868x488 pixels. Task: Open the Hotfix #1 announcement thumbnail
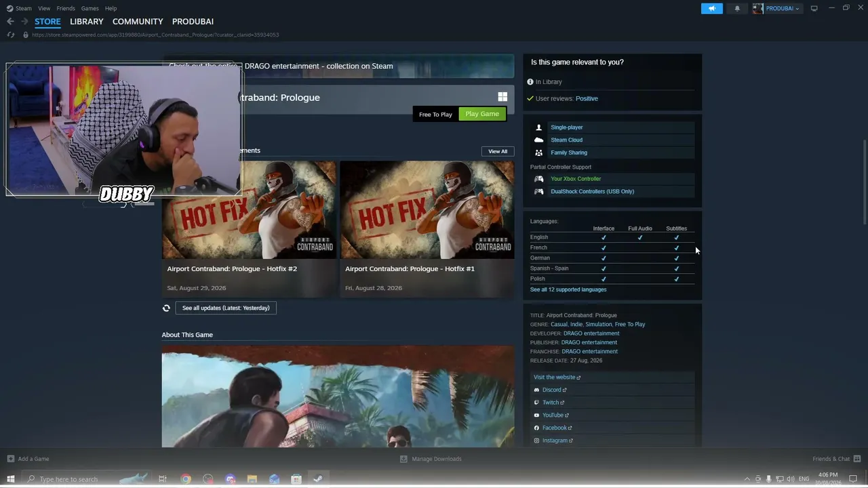pos(427,210)
